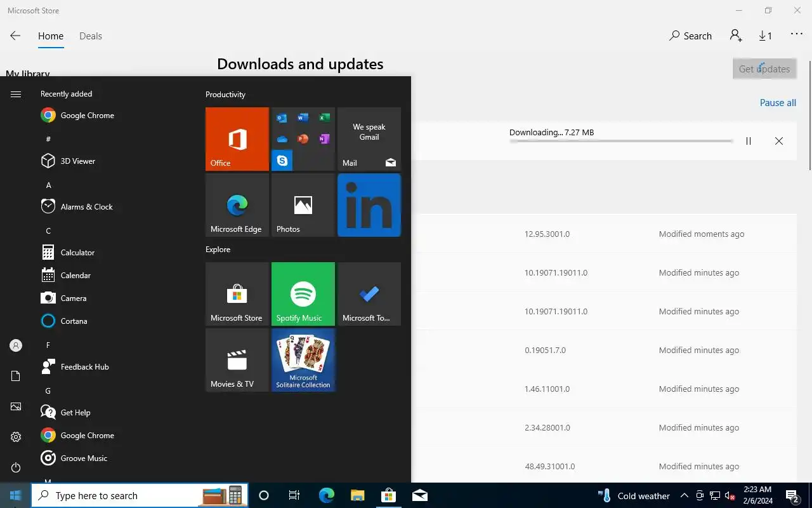The height and width of the screenshot is (508, 812).
Task: Open Feedback Hub app
Action: [x=101, y=367]
